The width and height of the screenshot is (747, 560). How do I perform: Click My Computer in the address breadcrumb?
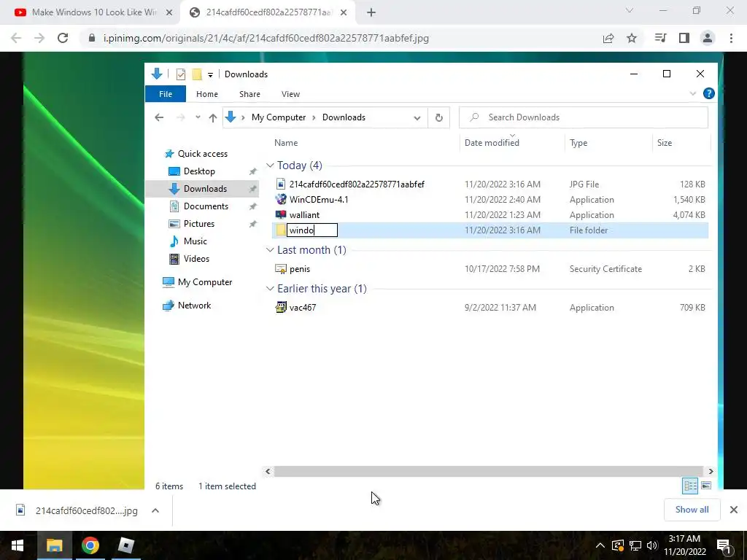point(279,117)
